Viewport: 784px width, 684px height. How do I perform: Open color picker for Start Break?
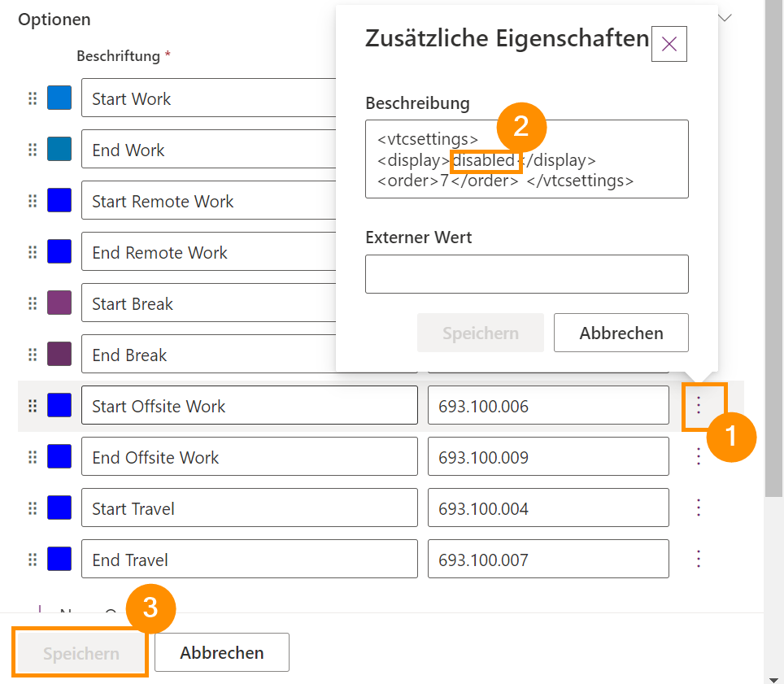(x=59, y=303)
